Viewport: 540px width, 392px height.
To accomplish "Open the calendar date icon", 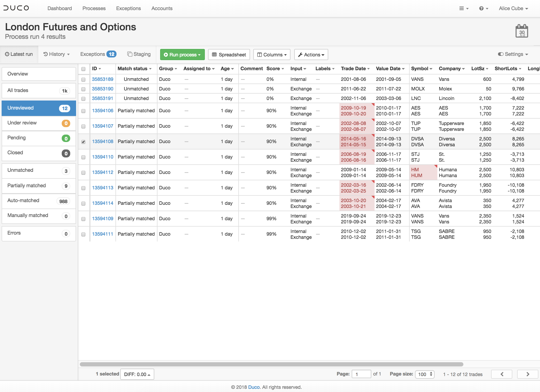I will (522, 31).
